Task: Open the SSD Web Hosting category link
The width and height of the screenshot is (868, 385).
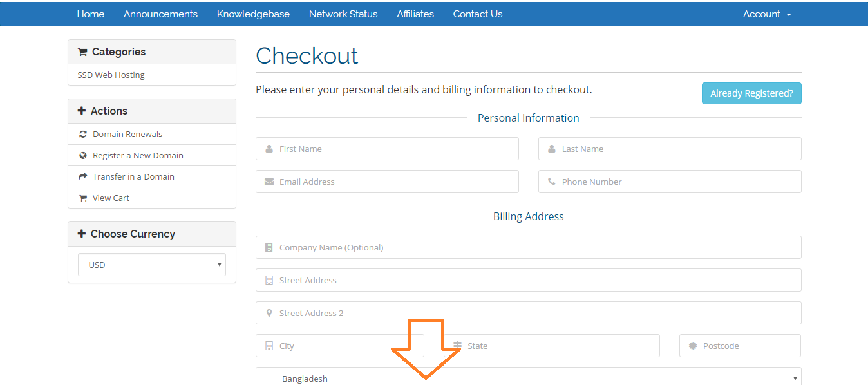Action: pos(111,75)
